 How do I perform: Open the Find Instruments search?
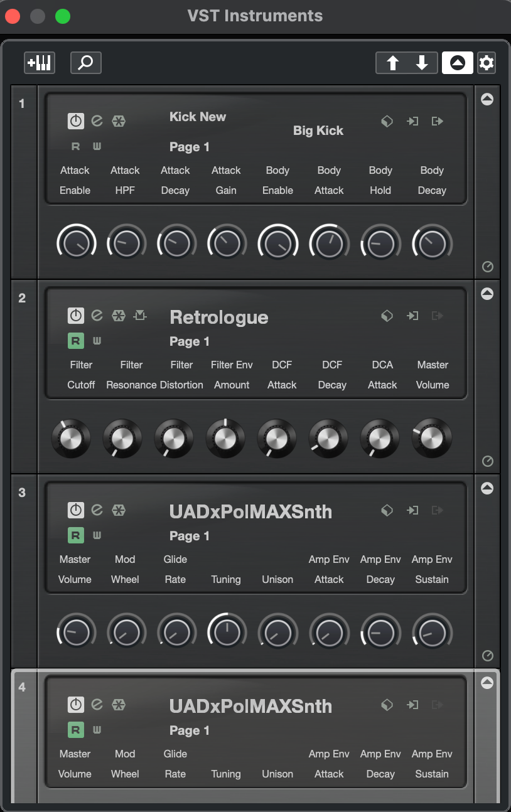(86, 63)
